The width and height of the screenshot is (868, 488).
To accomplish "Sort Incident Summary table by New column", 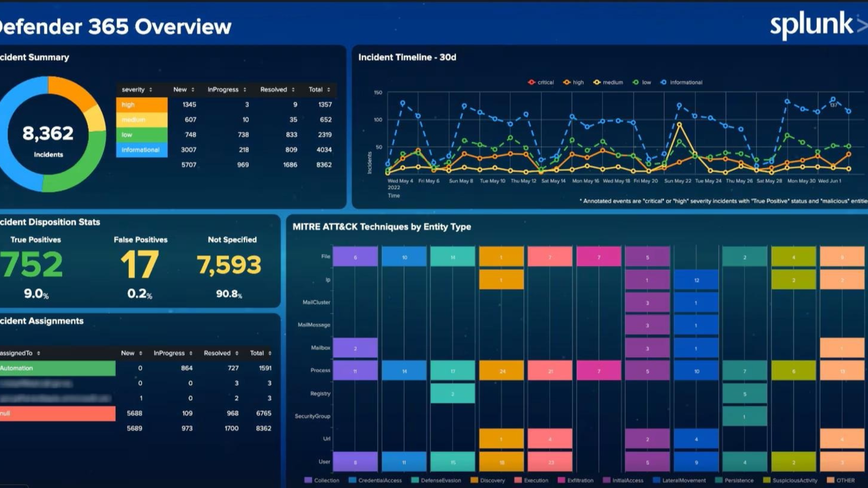I will point(184,89).
